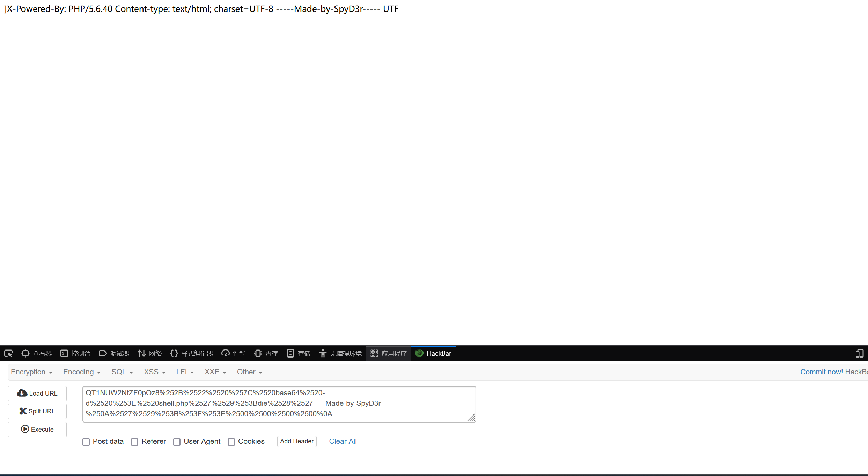Click inside the URL payload textarea
The height and width of the screenshot is (476, 868).
click(279, 404)
